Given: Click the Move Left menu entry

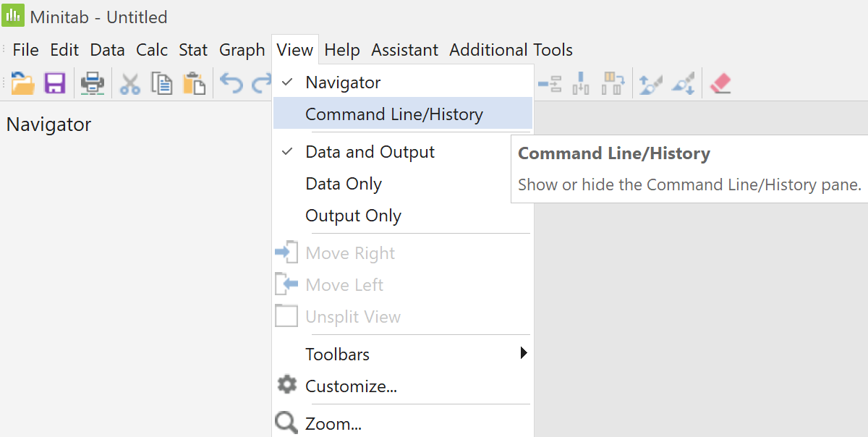Looking at the screenshot, I should (403, 285).
